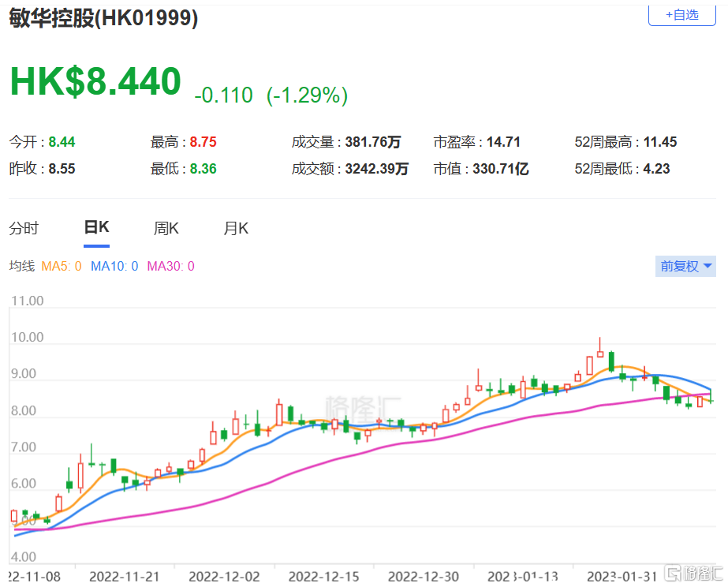Image resolution: width=728 pixels, height=587 pixels.
Task: Toggle the MA10 moving average label
Action: point(114,266)
